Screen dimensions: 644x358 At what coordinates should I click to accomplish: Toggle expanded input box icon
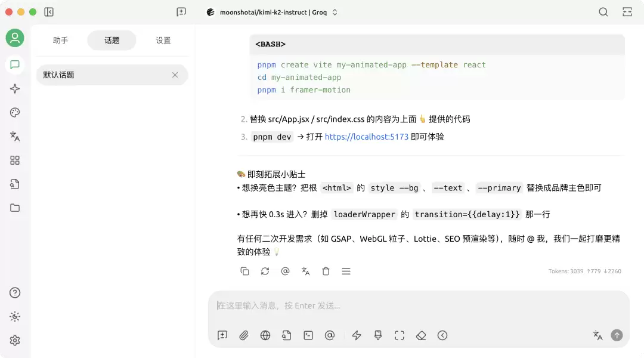coord(400,335)
